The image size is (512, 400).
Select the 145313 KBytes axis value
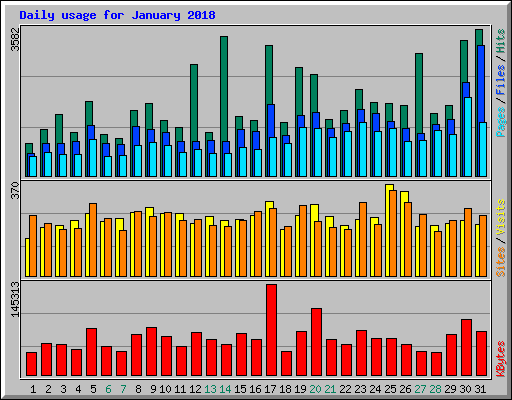point(15,299)
